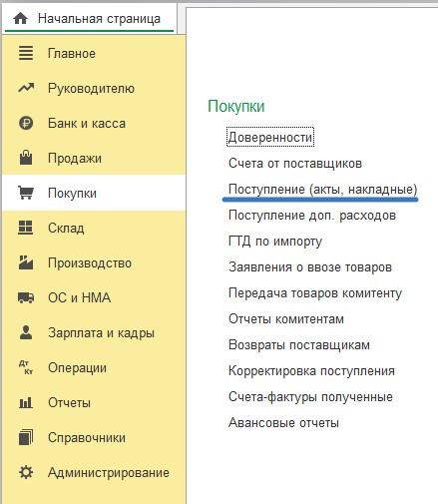
Task: Click the truck icon for ОС и НМА
Action: click(26, 297)
